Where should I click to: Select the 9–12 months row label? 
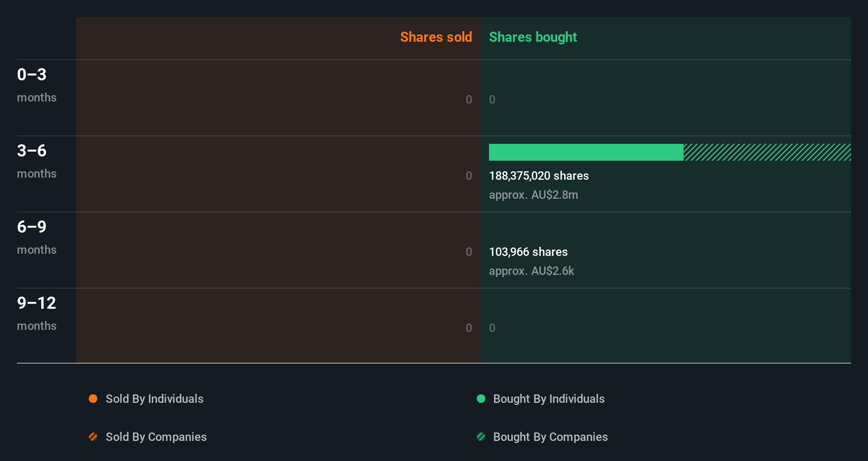point(36,314)
